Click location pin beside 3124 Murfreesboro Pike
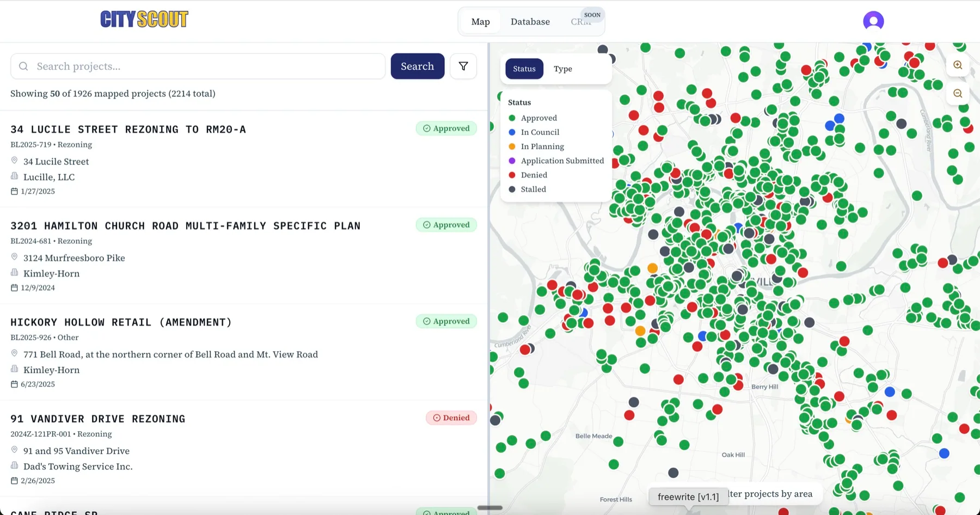The height and width of the screenshot is (515, 980). (15, 257)
